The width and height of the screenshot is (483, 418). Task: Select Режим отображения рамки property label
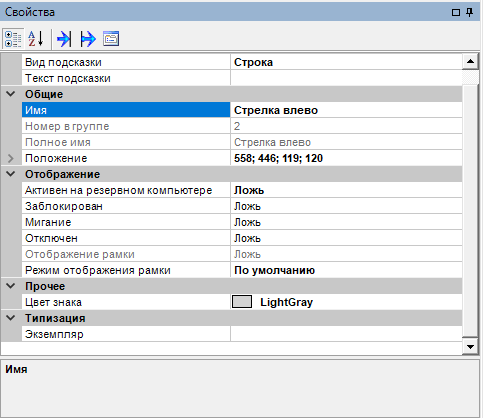(x=98, y=270)
